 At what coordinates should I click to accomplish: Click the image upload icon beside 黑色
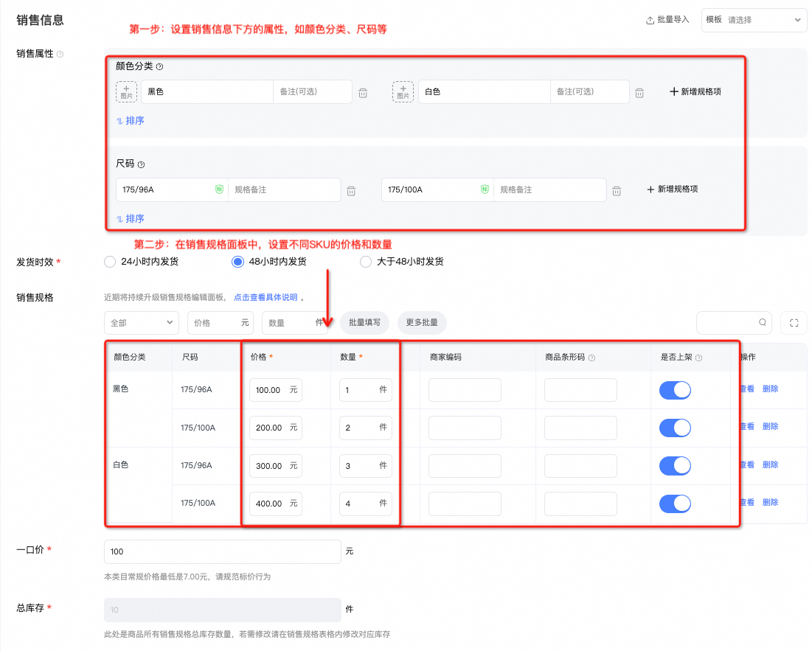[126, 92]
